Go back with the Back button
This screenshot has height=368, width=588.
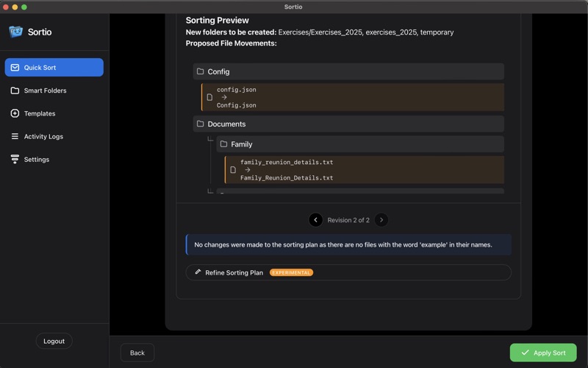(x=137, y=353)
